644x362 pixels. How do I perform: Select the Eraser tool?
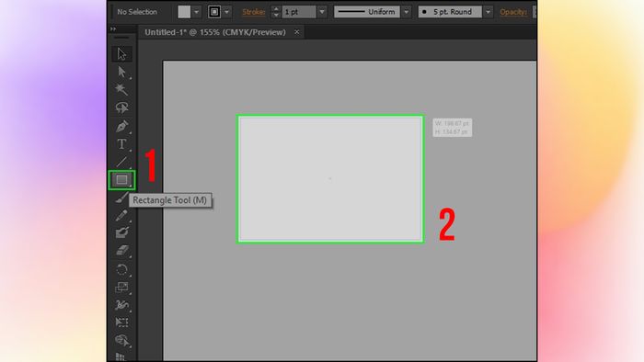[121, 251]
